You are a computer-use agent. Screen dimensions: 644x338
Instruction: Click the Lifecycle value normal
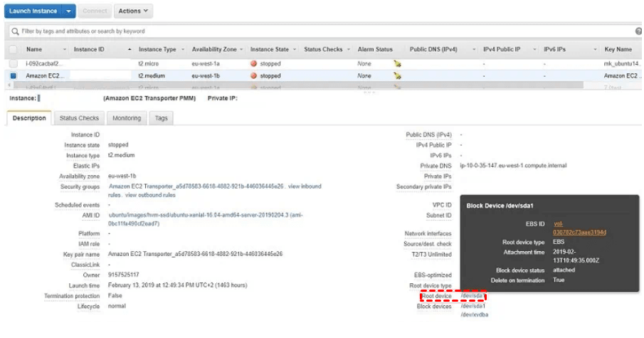click(x=117, y=306)
